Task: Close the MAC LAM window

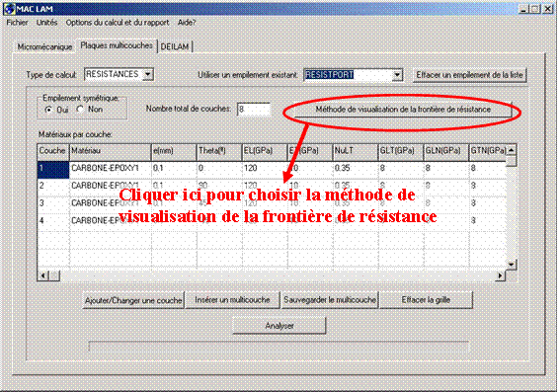Action: (x=547, y=9)
